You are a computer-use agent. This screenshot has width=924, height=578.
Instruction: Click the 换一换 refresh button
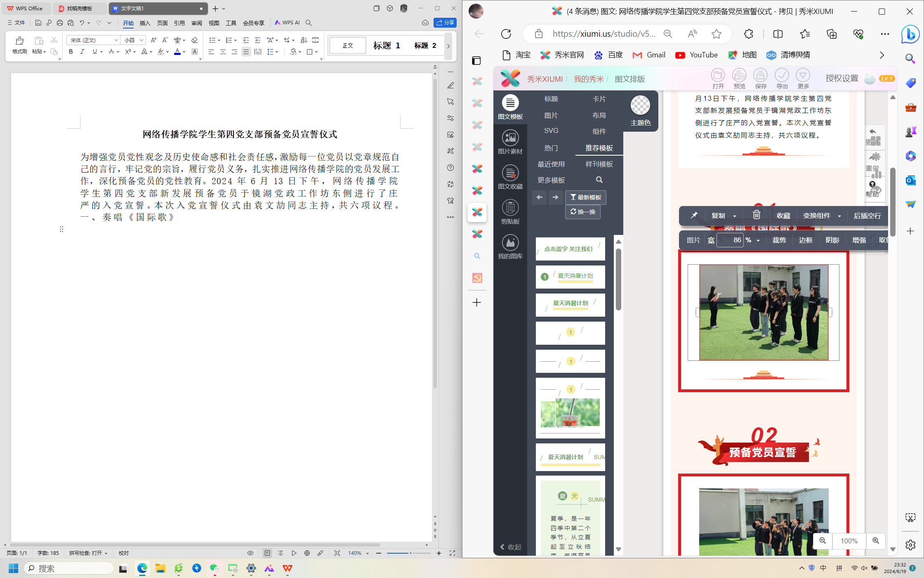(582, 212)
